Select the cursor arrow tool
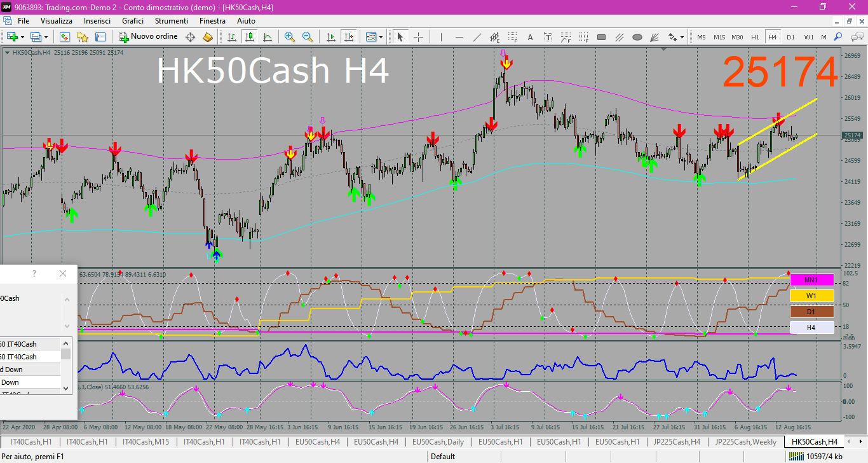The height and width of the screenshot is (463, 868). pyautogui.click(x=400, y=37)
